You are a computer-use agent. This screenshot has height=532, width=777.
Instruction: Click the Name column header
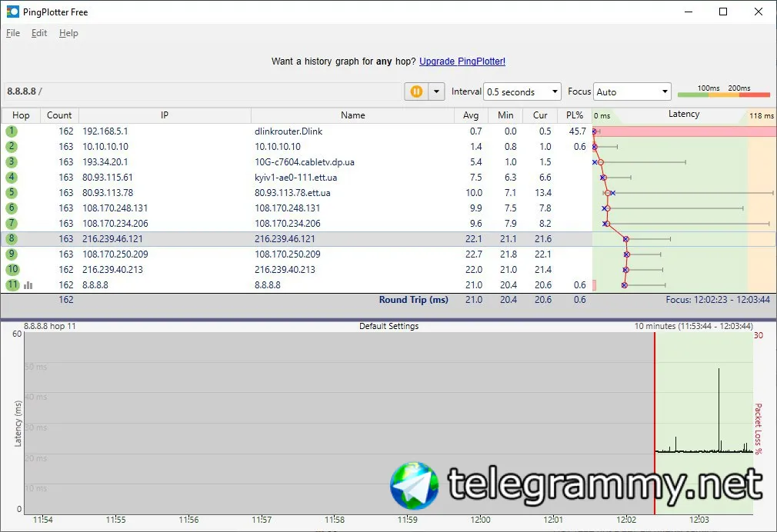click(353, 115)
